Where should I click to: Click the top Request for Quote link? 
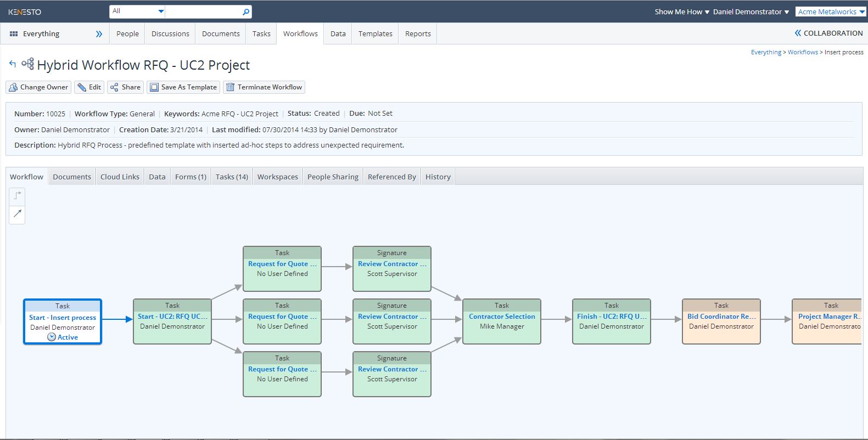(x=282, y=264)
